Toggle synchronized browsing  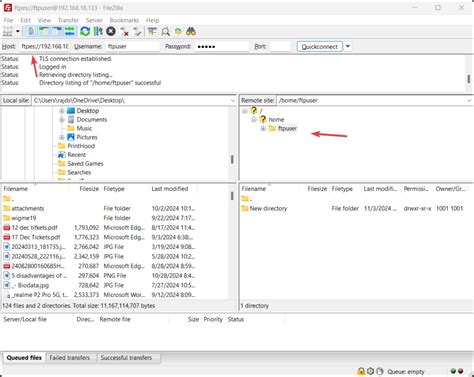178,32
